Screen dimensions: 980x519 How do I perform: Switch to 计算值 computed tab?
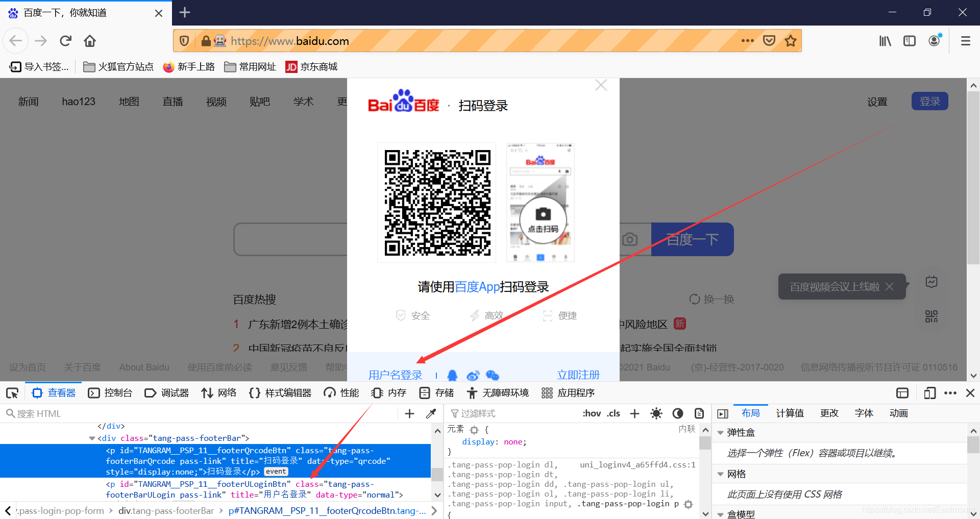pos(790,413)
